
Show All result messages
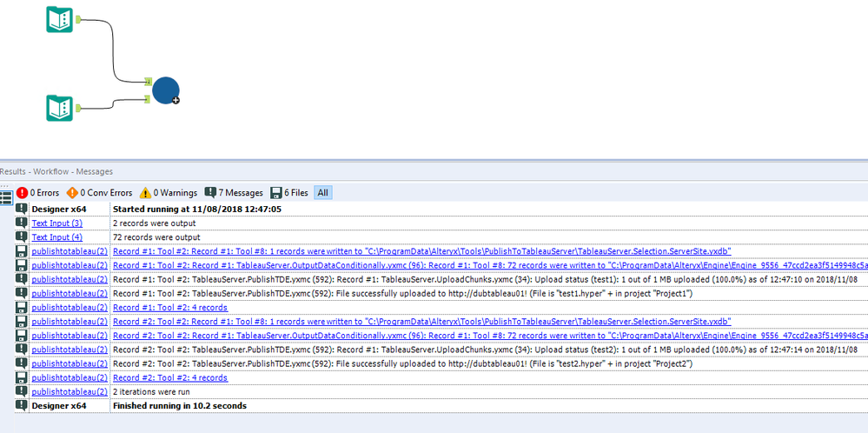[322, 193]
